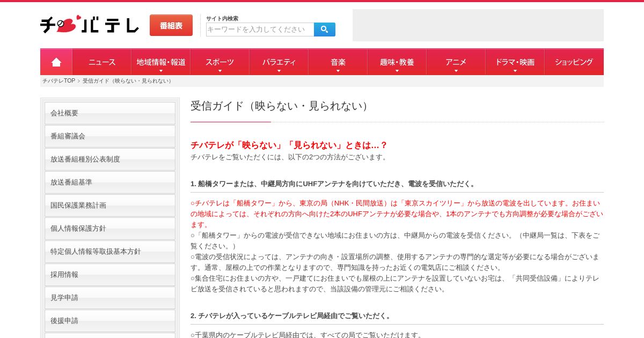Open 個人情報保護方針 in the sidebar
The width and height of the screenshot is (644, 338).
(x=110, y=229)
